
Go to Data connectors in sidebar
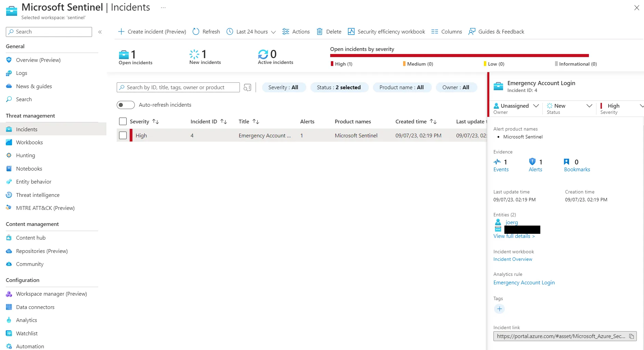click(x=35, y=307)
